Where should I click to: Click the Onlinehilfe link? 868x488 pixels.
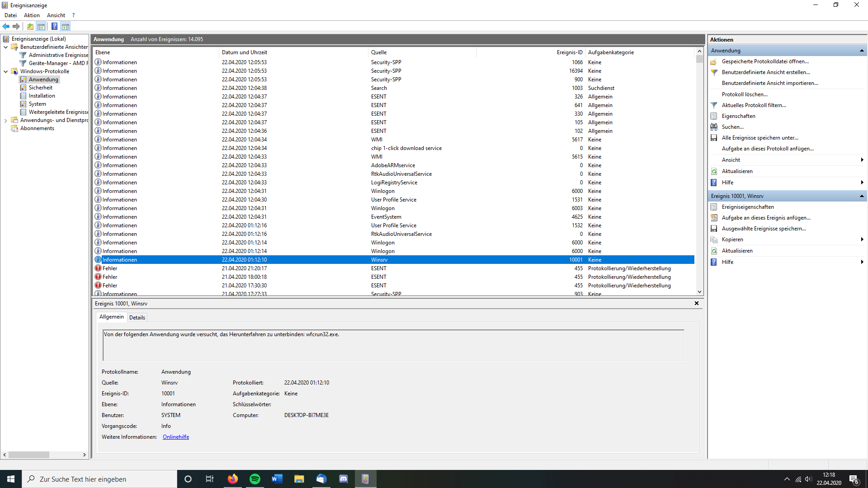[x=175, y=437]
